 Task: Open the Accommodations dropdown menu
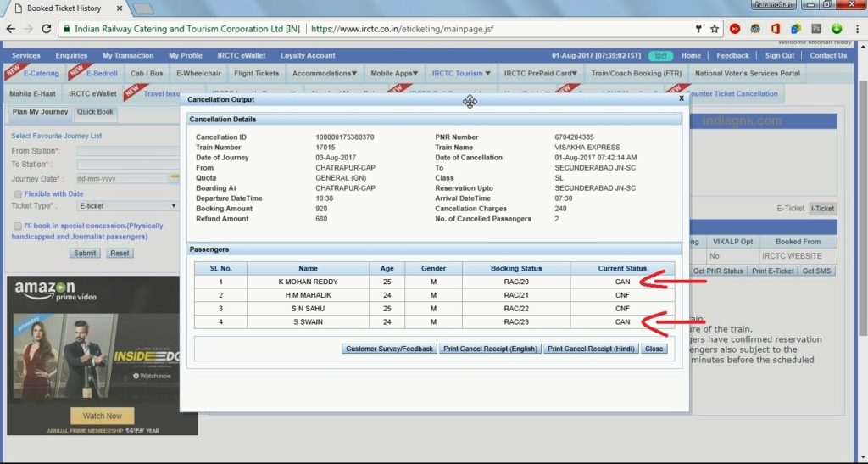point(325,74)
